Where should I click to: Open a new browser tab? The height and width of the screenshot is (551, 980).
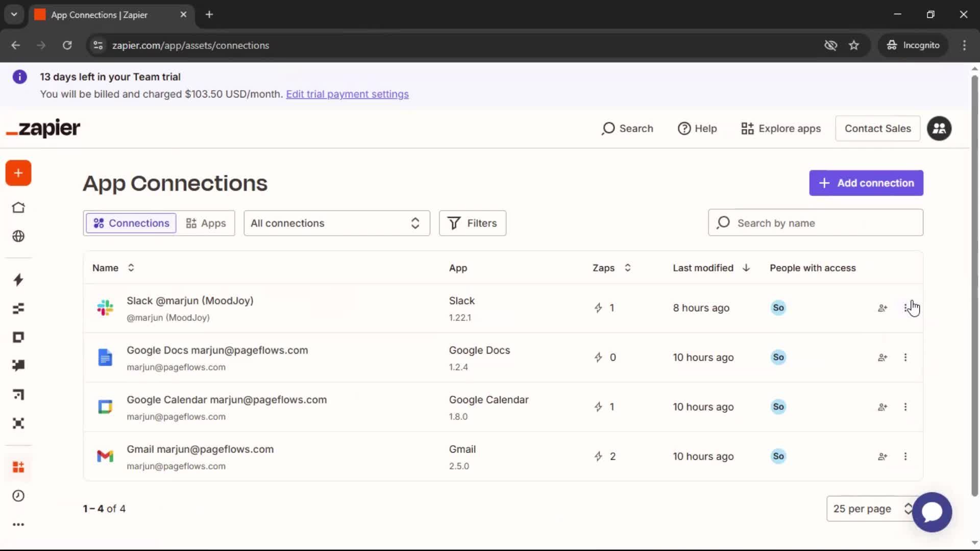[209, 15]
